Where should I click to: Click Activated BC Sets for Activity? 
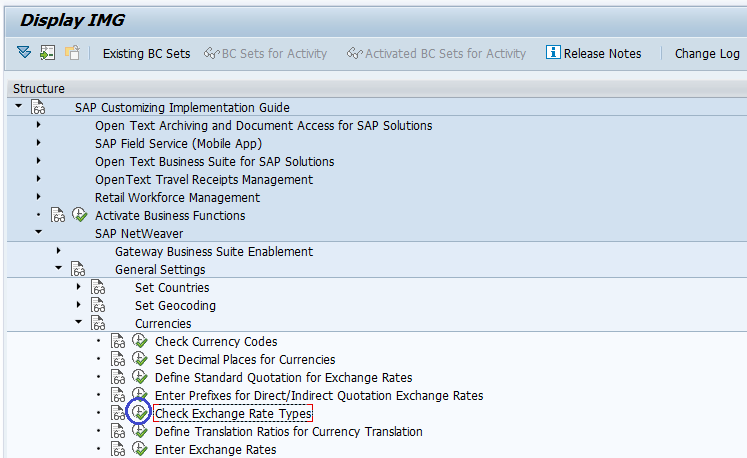coord(436,53)
